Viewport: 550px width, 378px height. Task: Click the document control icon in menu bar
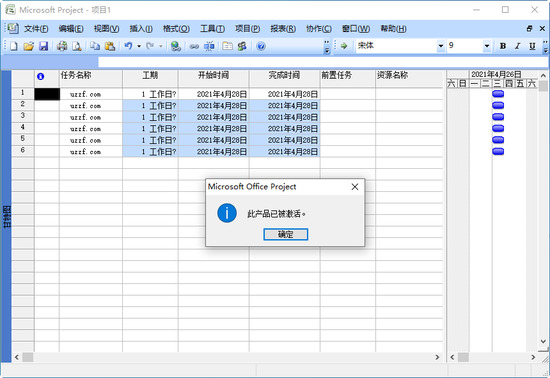pyautogui.click(x=13, y=28)
